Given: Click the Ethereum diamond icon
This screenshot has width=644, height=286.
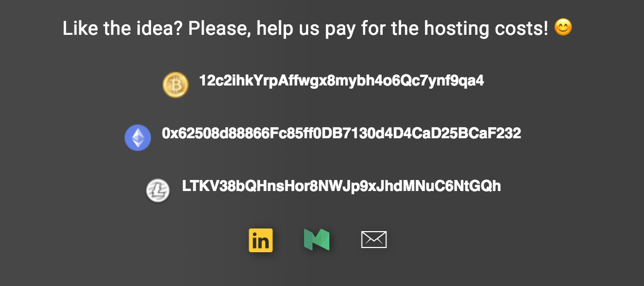Looking at the screenshot, I should [x=138, y=138].
